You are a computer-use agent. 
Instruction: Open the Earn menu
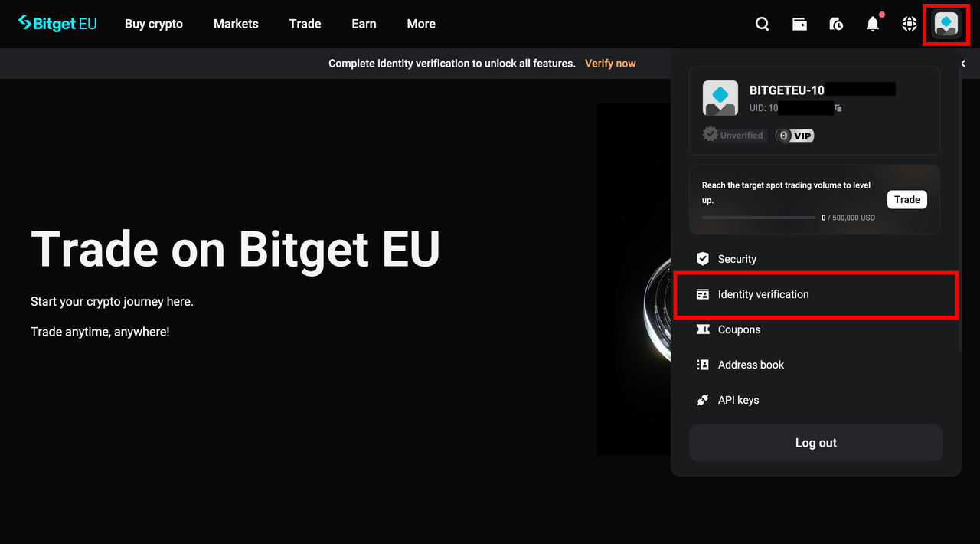[364, 24]
